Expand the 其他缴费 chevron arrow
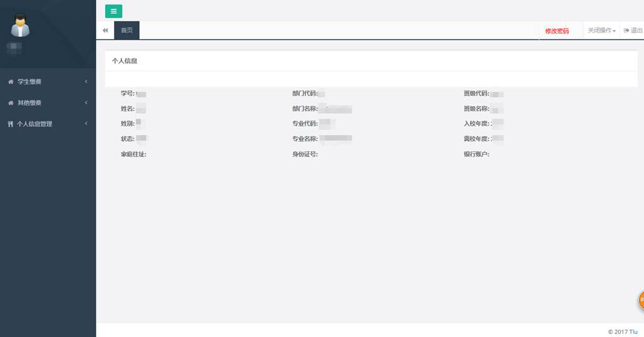Image resolution: width=644 pixels, height=337 pixels. (x=86, y=103)
